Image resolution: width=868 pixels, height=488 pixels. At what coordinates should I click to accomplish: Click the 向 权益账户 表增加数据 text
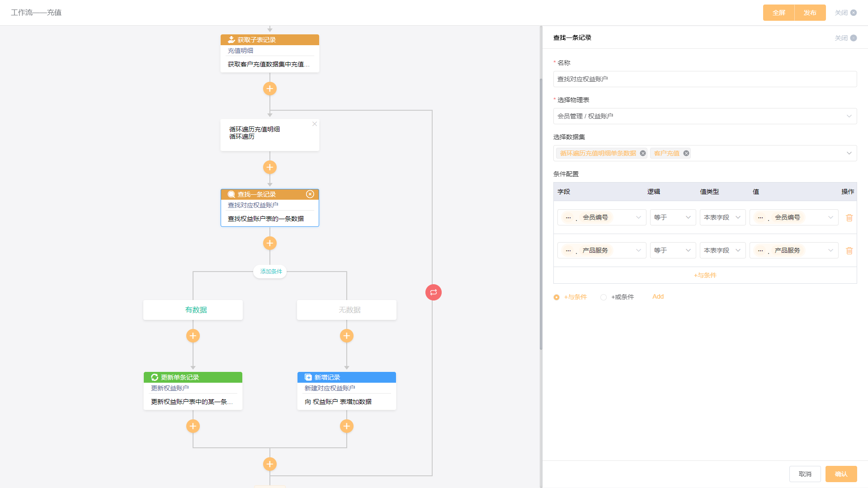pyautogui.click(x=338, y=402)
